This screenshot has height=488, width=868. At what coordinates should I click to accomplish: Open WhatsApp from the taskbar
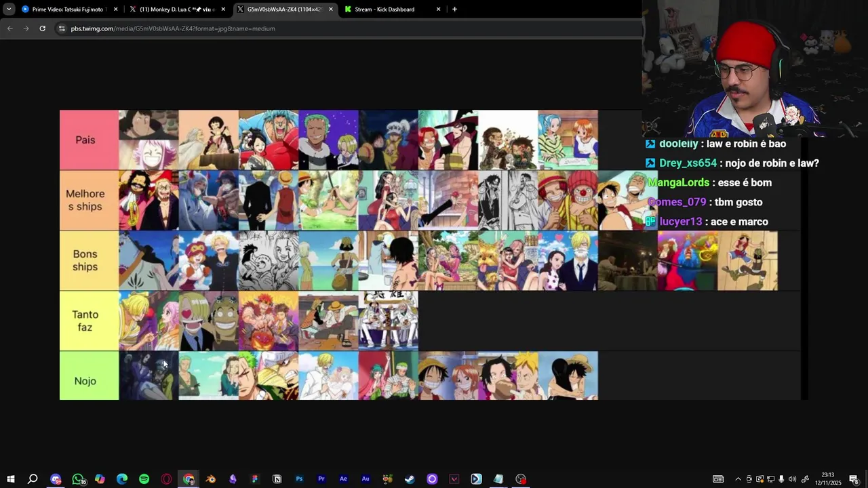click(x=78, y=479)
